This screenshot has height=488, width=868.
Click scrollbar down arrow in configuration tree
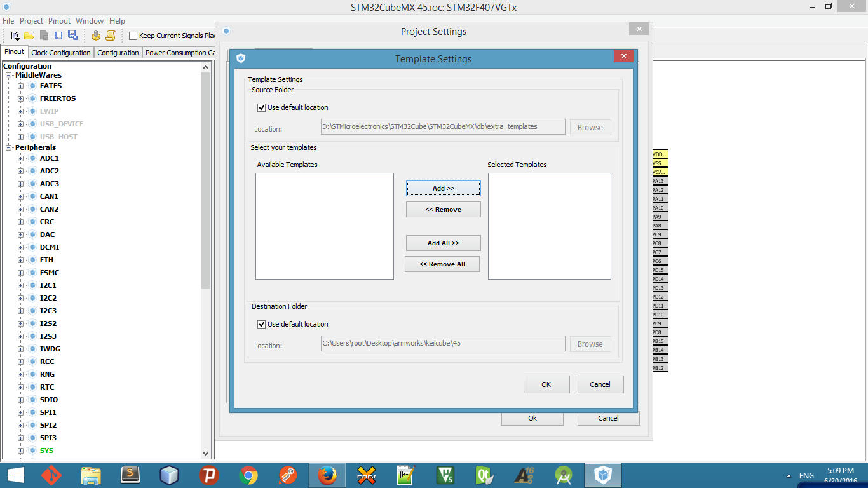coord(206,454)
